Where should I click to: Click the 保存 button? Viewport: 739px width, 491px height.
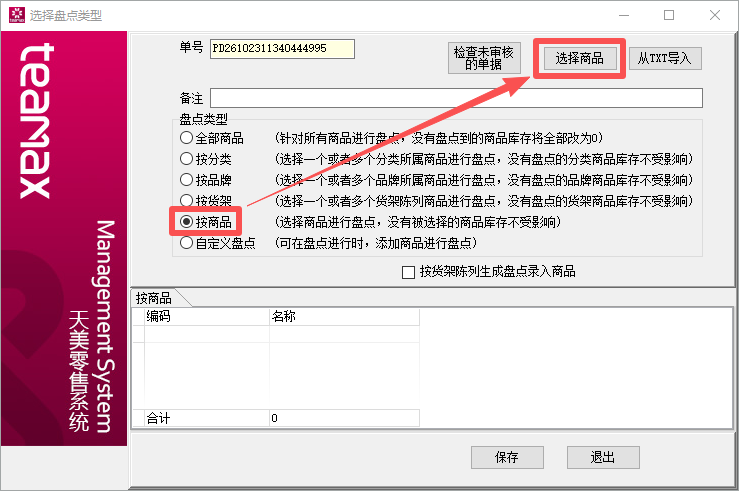[x=507, y=457]
